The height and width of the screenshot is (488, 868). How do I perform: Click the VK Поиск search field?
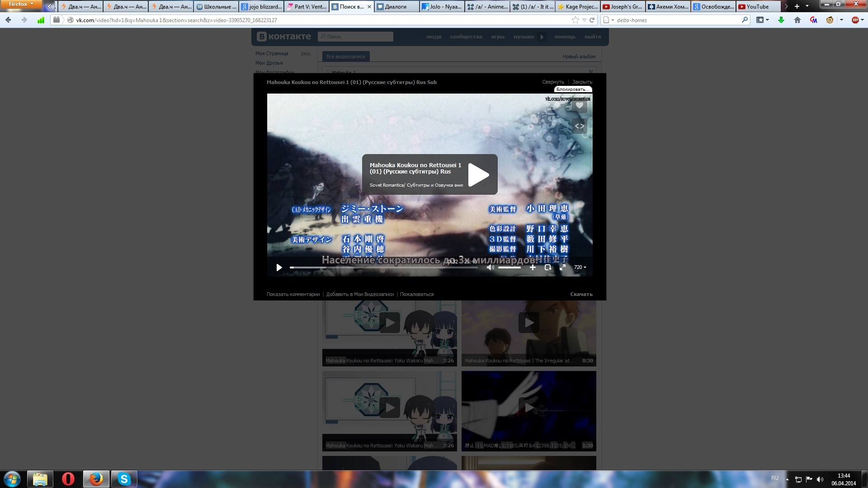coord(355,37)
